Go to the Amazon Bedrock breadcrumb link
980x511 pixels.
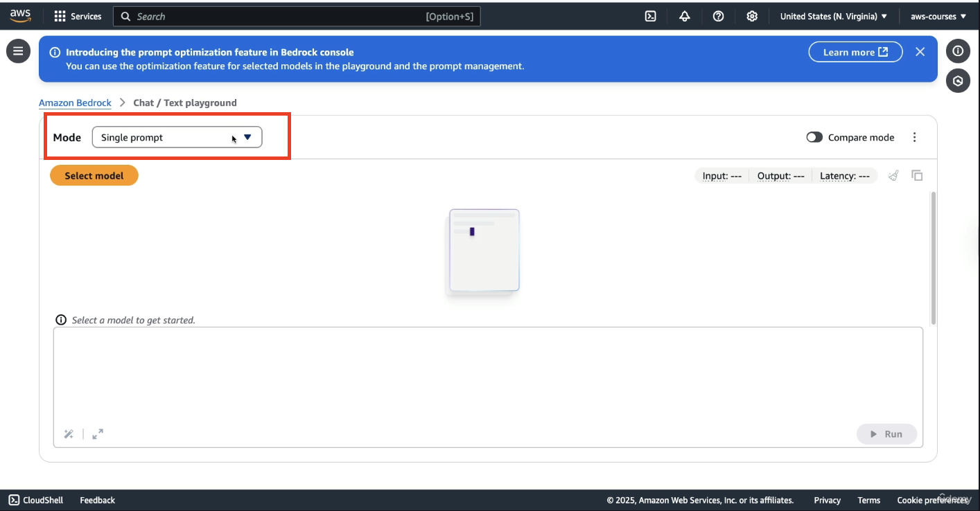[75, 102]
